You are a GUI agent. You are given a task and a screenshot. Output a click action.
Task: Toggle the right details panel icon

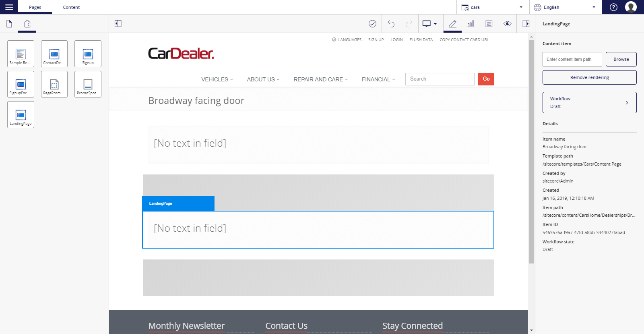tap(526, 24)
